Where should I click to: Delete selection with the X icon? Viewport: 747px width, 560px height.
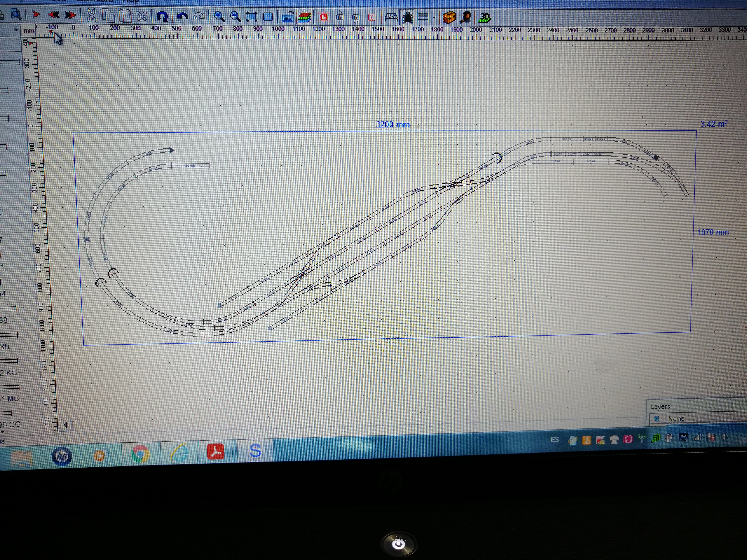(142, 16)
